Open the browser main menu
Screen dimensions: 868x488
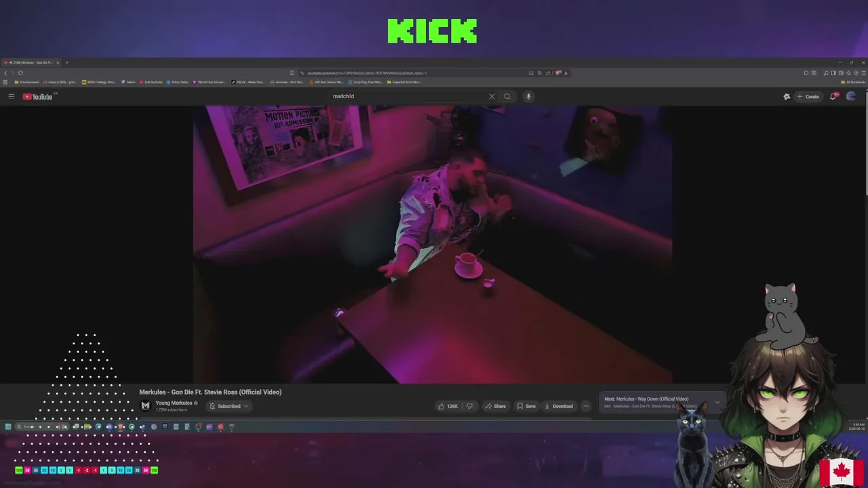863,73
